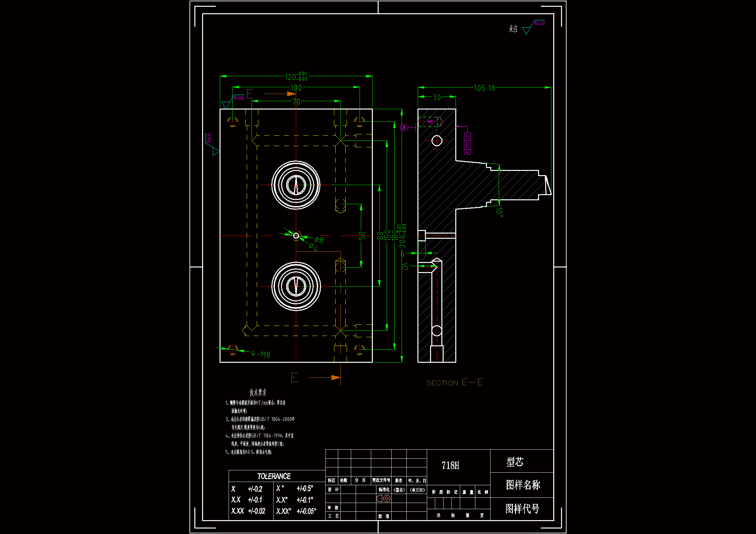The width and height of the screenshot is (756, 534).
Task: Select the datum A circle symbol
Action: coord(404,128)
